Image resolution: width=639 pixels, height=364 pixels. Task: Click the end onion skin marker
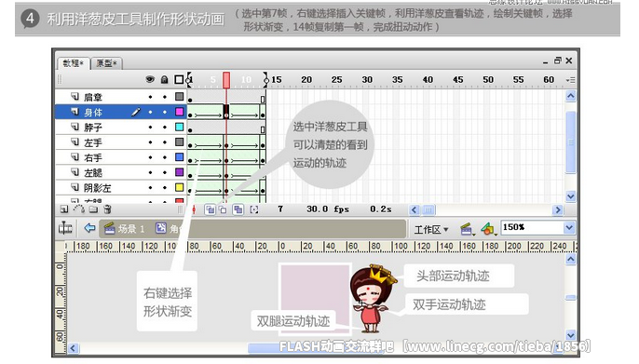[265, 80]
